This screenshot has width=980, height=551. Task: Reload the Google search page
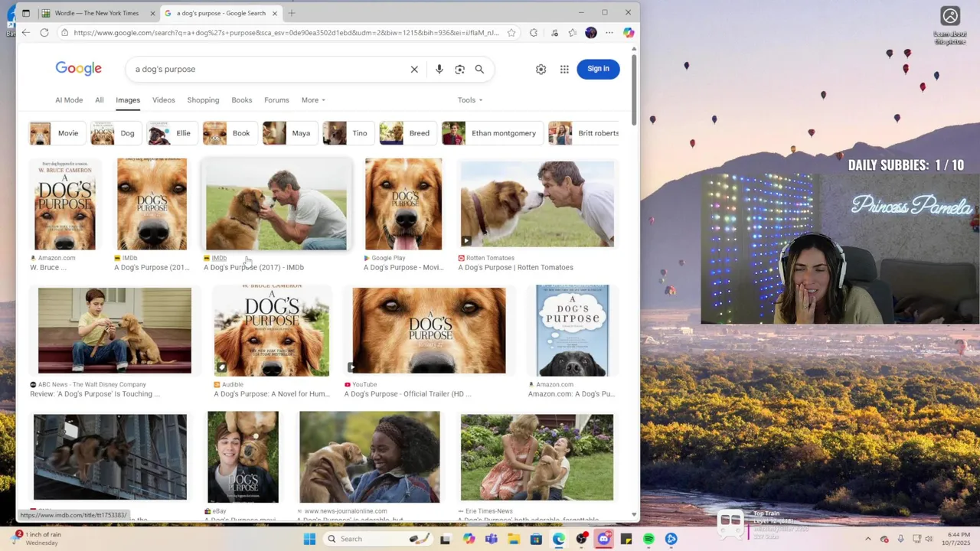(x=44, y=33)
